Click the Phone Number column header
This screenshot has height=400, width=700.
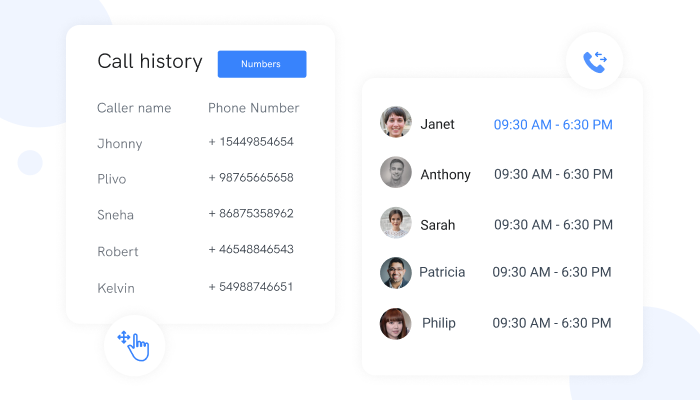254,108
